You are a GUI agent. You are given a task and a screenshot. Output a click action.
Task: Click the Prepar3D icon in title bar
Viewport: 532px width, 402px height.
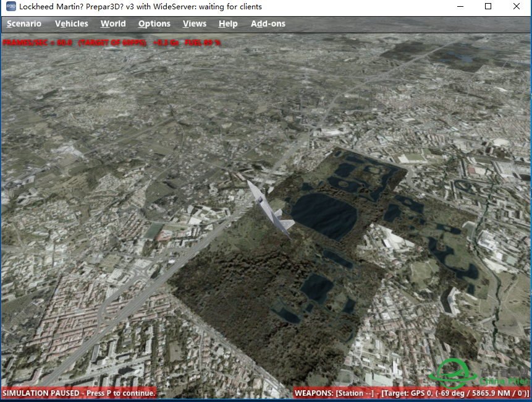click(x=9, y=7)
